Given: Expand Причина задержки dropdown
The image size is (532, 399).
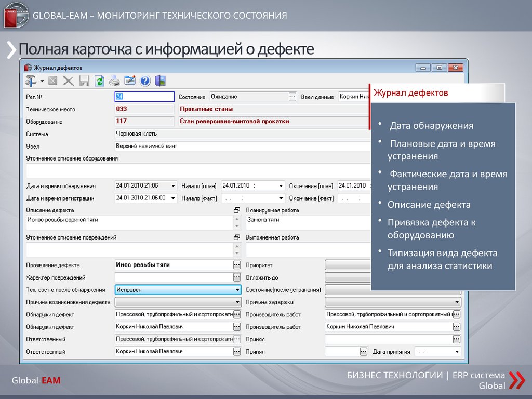Looking at the screenshot, I should (457, 302).
